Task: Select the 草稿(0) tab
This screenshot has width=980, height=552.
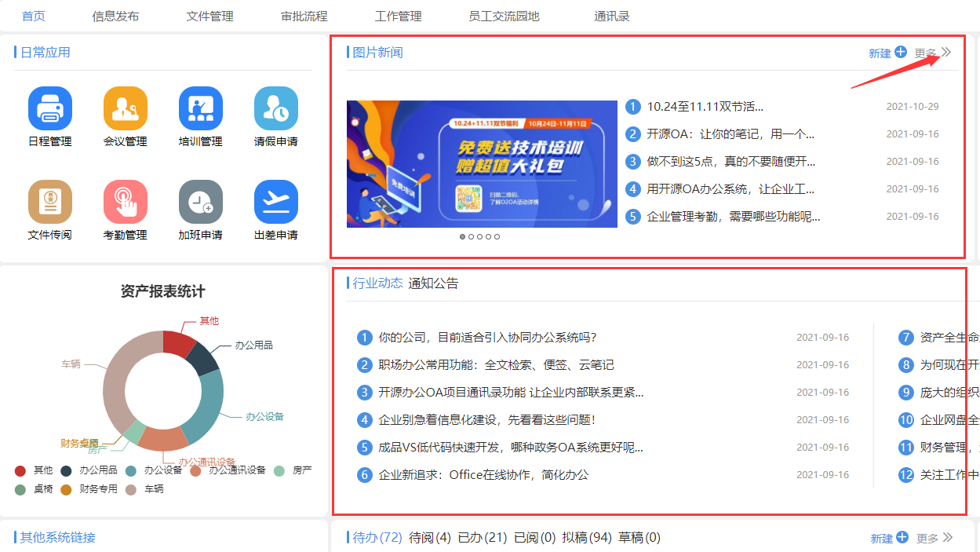Action: click(x=639, y=537)
